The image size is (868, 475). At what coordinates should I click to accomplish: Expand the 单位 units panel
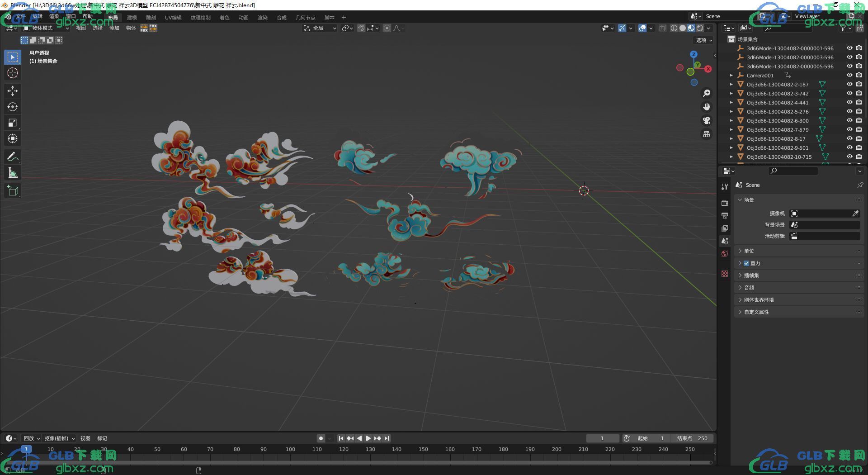tap(799, 251)
